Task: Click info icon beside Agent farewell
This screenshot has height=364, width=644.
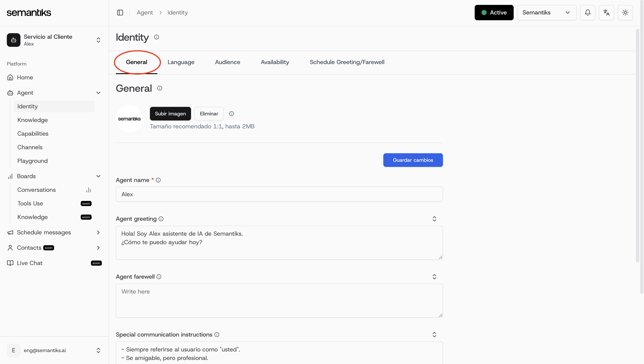Action: click(159, 277)
